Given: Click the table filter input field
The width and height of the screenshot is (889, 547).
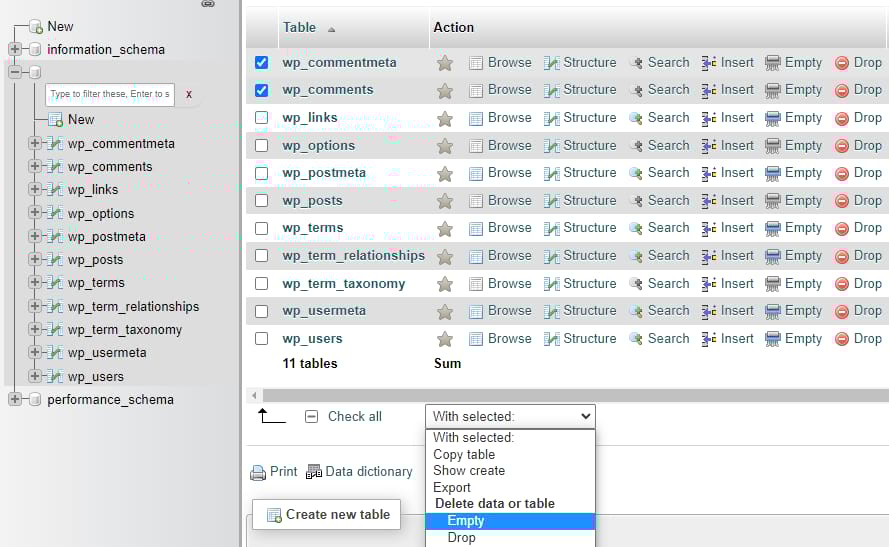Looking at the screenshot, I should [x=110, y=94].
